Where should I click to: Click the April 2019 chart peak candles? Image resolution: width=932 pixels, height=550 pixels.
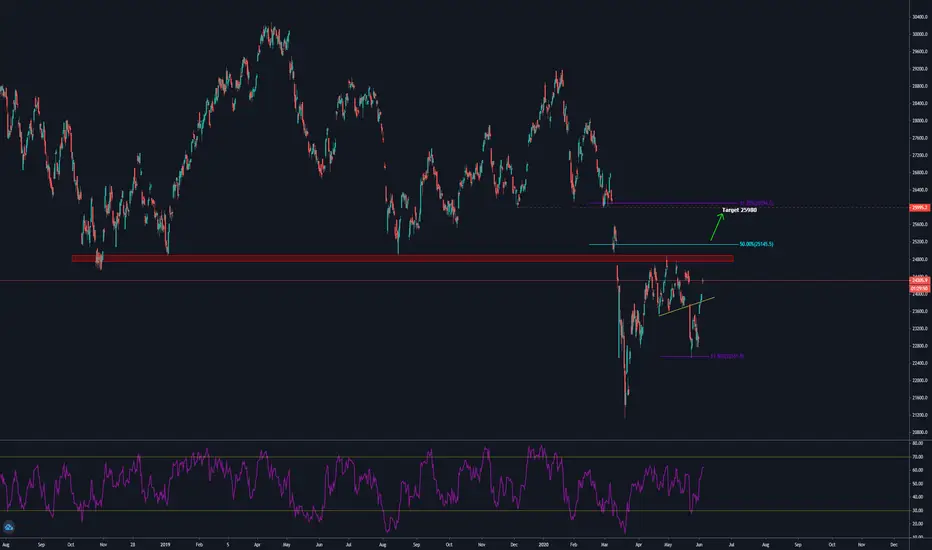273,39
